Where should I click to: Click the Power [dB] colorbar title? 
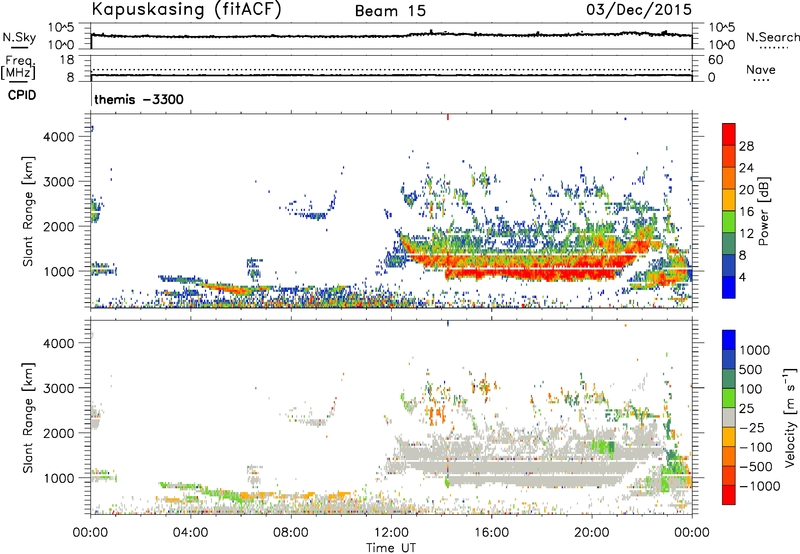764,211
